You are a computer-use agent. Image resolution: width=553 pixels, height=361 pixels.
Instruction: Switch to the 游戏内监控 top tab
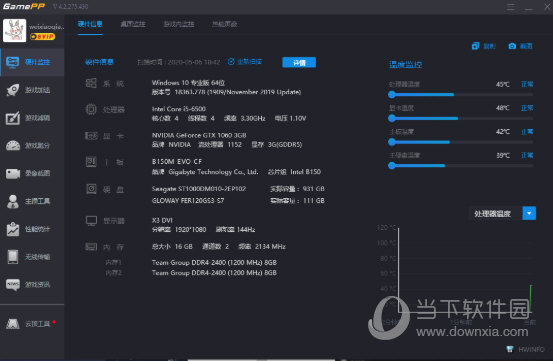pos(179,24)
